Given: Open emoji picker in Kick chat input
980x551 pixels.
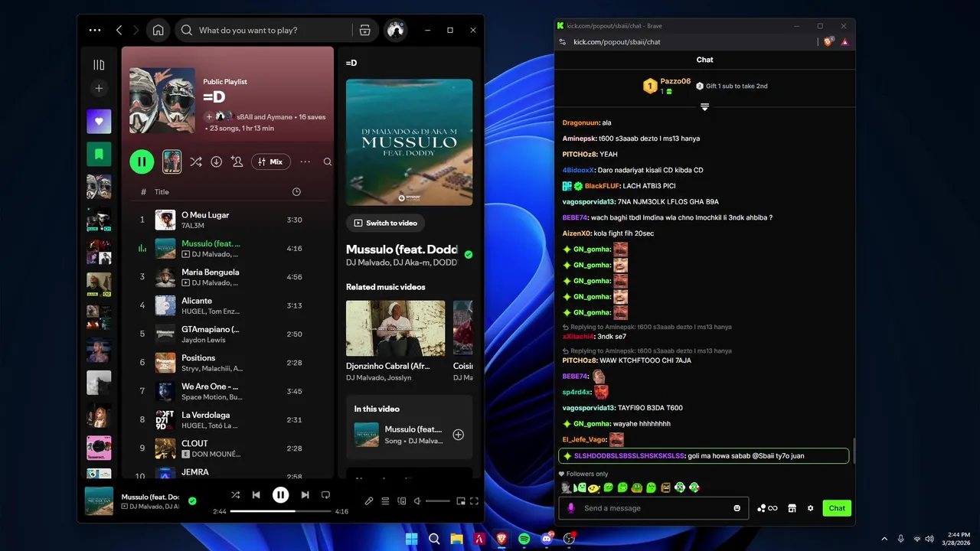Looking at the screenshot, I should 737,508.
